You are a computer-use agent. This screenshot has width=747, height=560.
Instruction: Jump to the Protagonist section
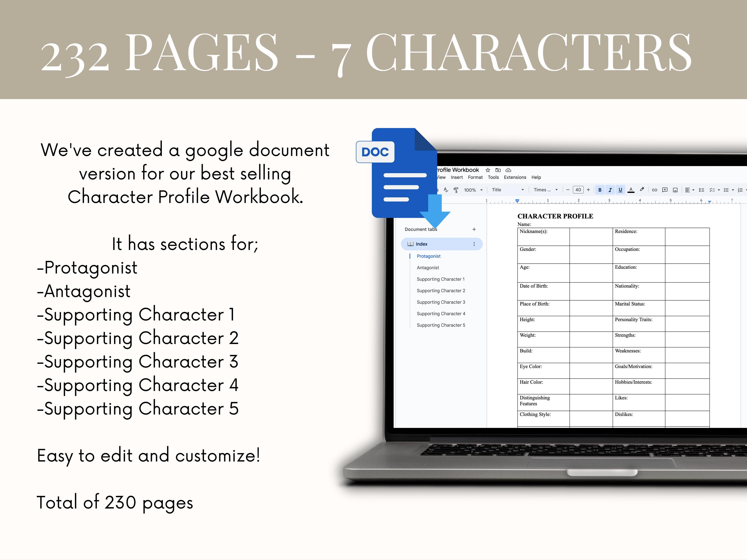(429, 256)
